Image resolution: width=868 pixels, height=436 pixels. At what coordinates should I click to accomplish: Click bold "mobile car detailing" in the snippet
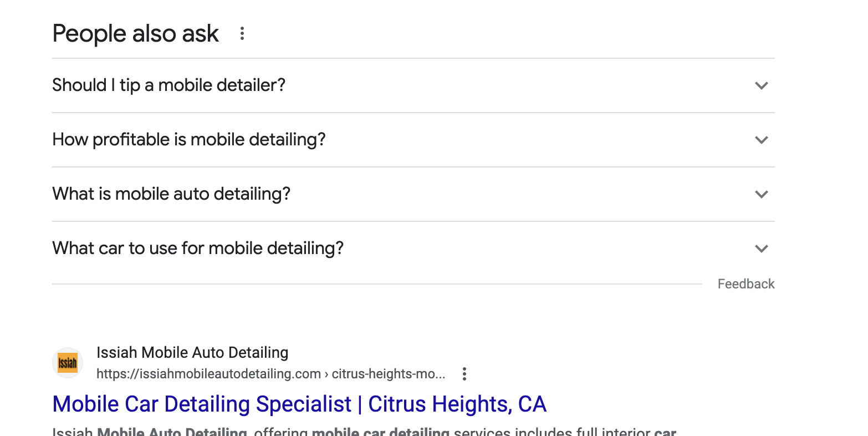(x=380, y=432)
